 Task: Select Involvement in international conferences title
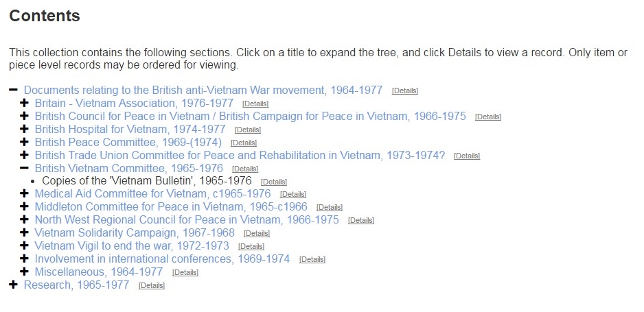click(x=162, y=259)
